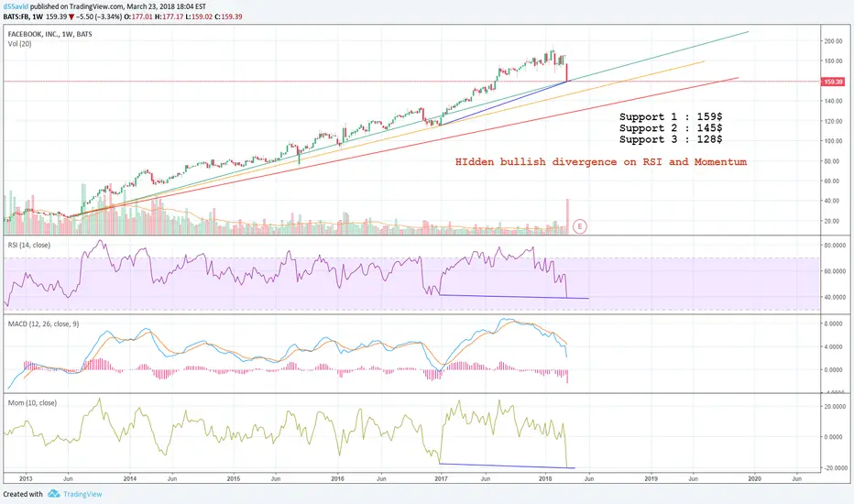Click the 2018 time axis label
This screenshot has width=854, height=504.
[x=545, y=479]
